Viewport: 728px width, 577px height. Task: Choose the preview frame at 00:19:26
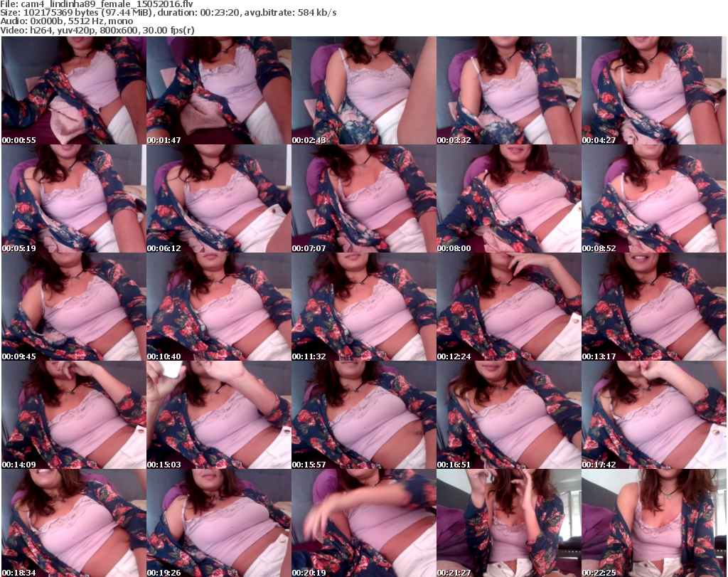tap(219, 523)
